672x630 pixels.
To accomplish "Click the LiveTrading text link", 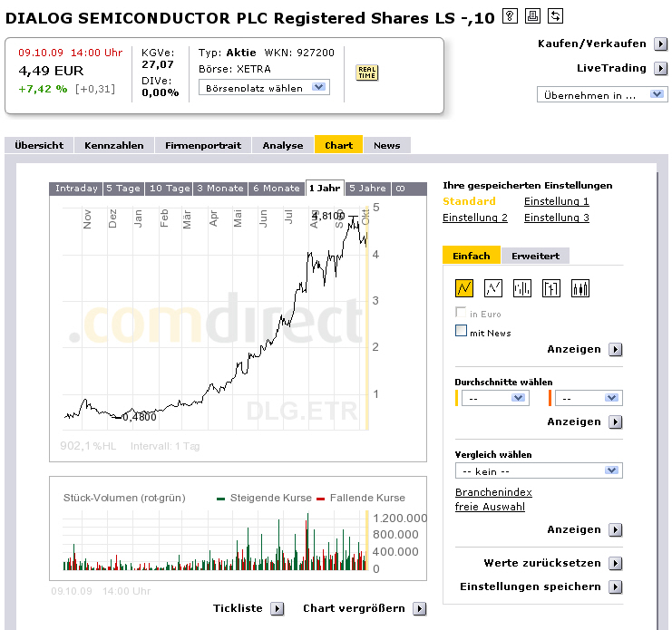I will click(x=611, y=68).
